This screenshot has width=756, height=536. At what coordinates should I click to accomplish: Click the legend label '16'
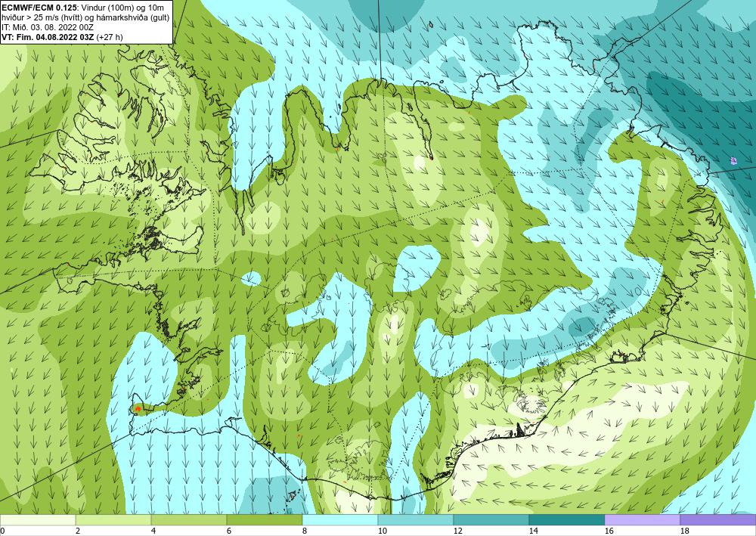(x=609, y=531)
